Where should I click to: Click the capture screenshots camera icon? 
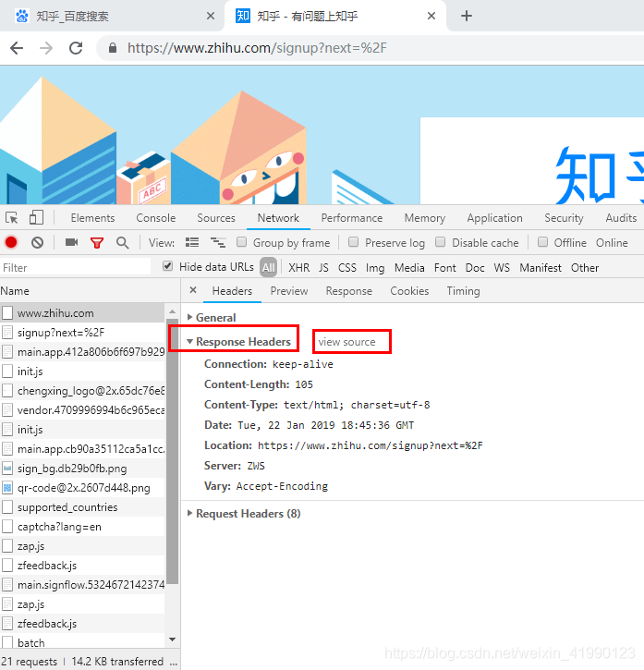pos(71,242)
